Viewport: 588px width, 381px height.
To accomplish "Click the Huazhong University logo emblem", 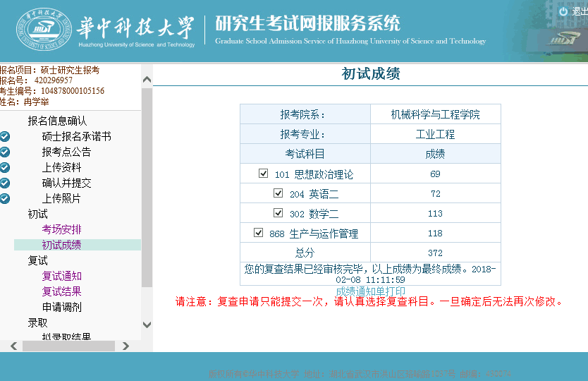I will [x=44, y=30].
